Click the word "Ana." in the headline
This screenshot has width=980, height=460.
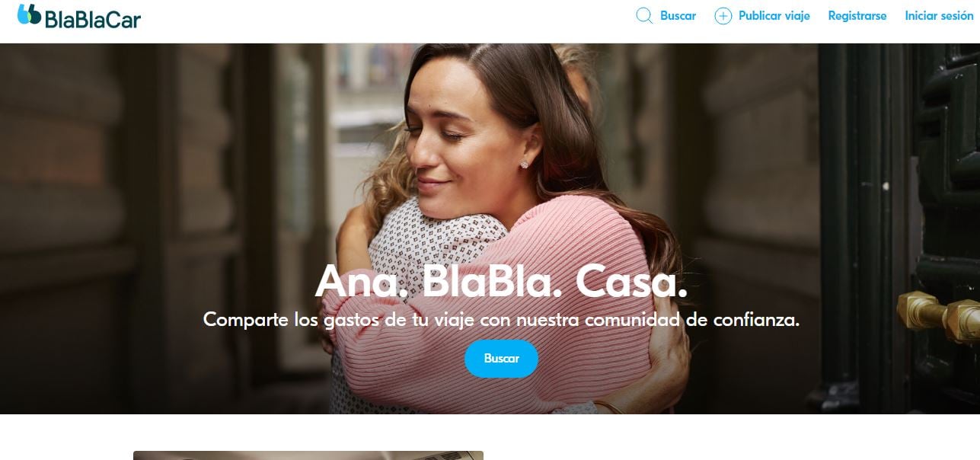[362, 281]
